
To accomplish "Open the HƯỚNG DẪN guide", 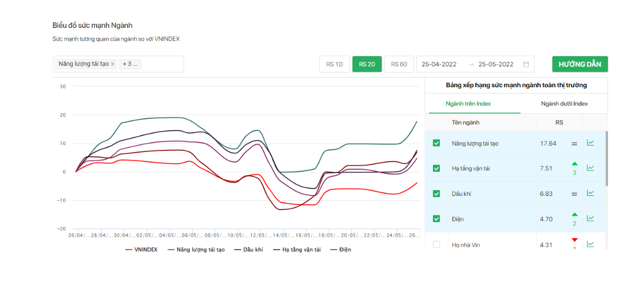I will (580, 64).
